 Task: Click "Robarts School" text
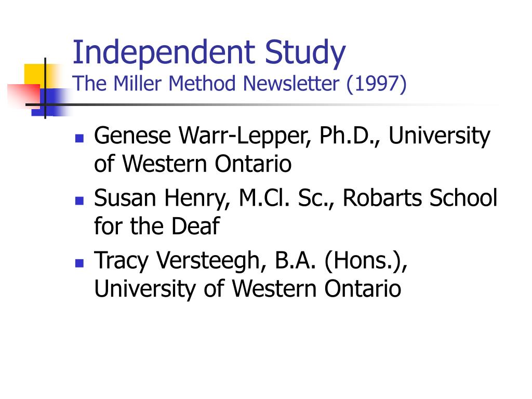(x=420, y=197)
